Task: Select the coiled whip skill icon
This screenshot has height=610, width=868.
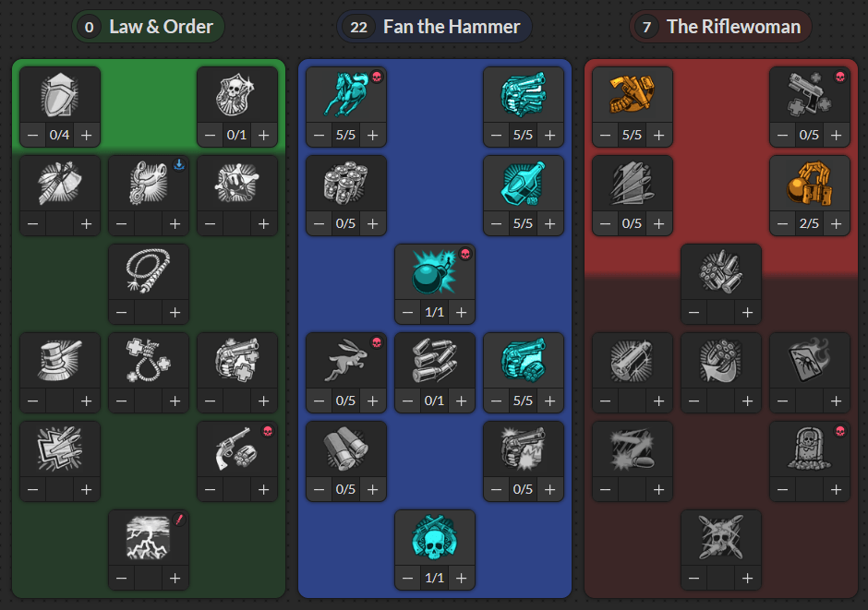Action: [149, 272]
